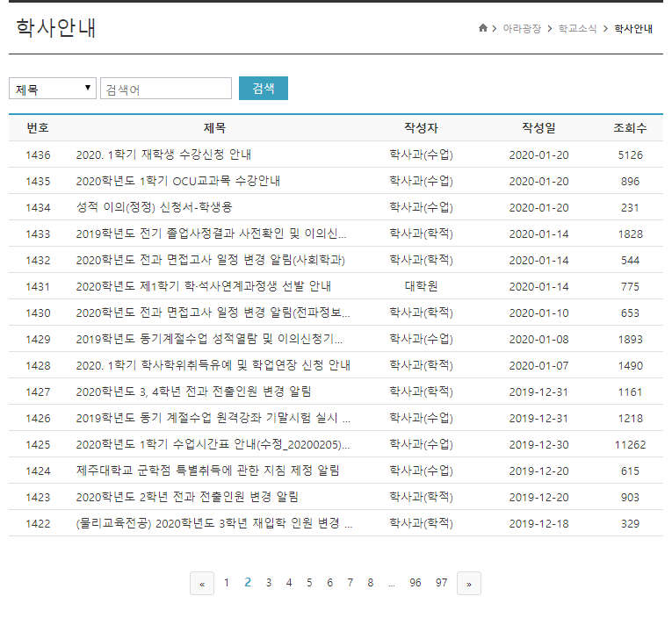
Task: Go to page 3
Action: click(268, 583)
